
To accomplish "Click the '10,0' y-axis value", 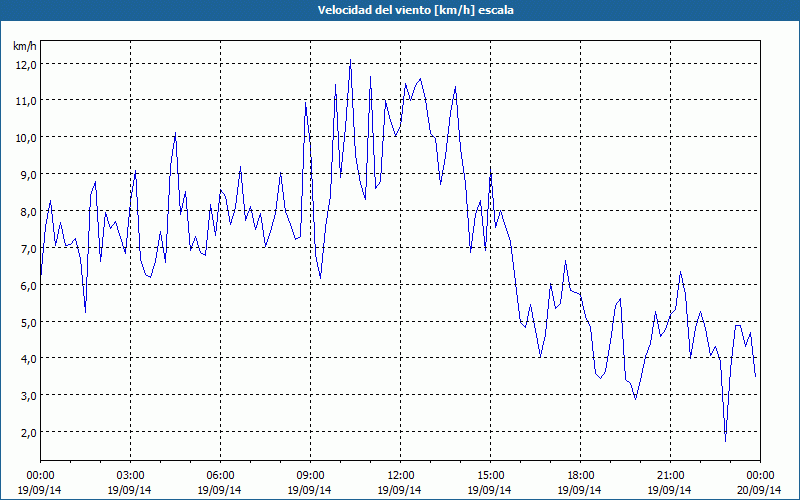I will click(27, 138).
